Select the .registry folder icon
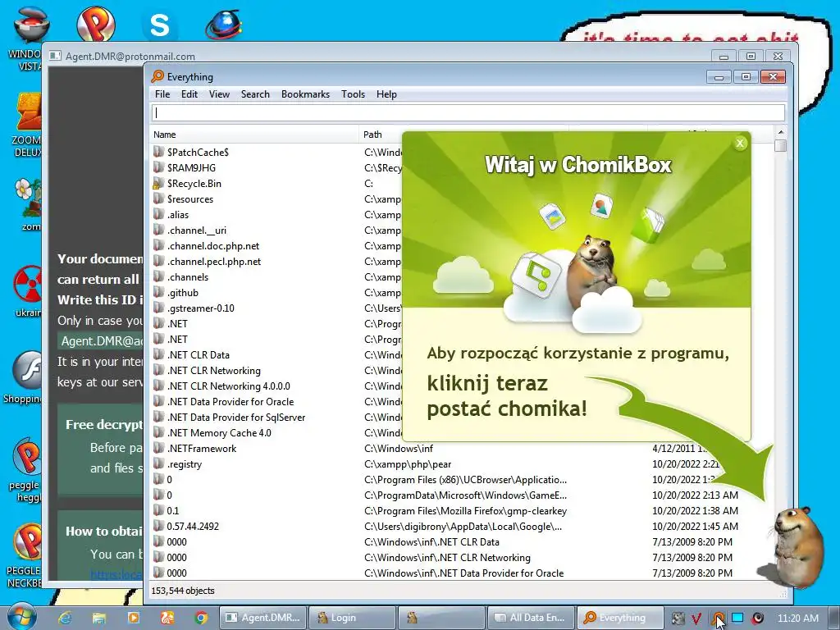The height and width of the screenshot is (630, 840). pos(158,463)
